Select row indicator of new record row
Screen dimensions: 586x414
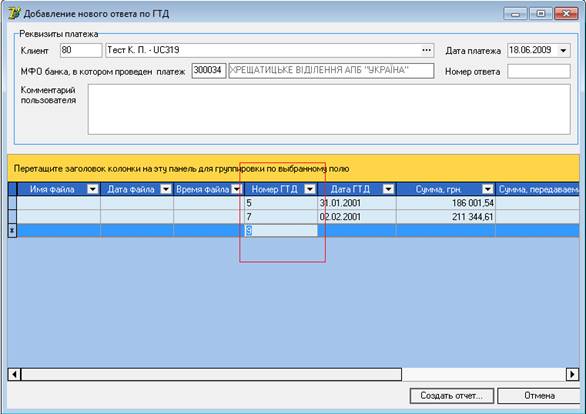pyautogui.click(x=12, y=231)
